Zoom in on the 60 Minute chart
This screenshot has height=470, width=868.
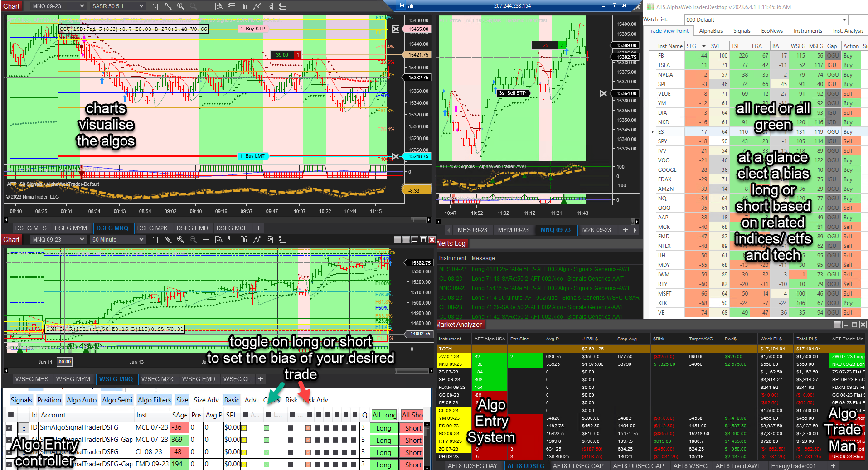[x=180, y=240]
